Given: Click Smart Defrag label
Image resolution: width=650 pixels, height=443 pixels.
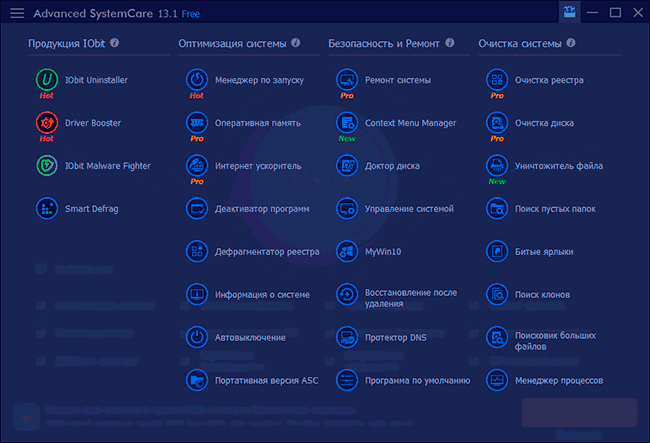Looking at the screenshot, I should coord(92,209).
